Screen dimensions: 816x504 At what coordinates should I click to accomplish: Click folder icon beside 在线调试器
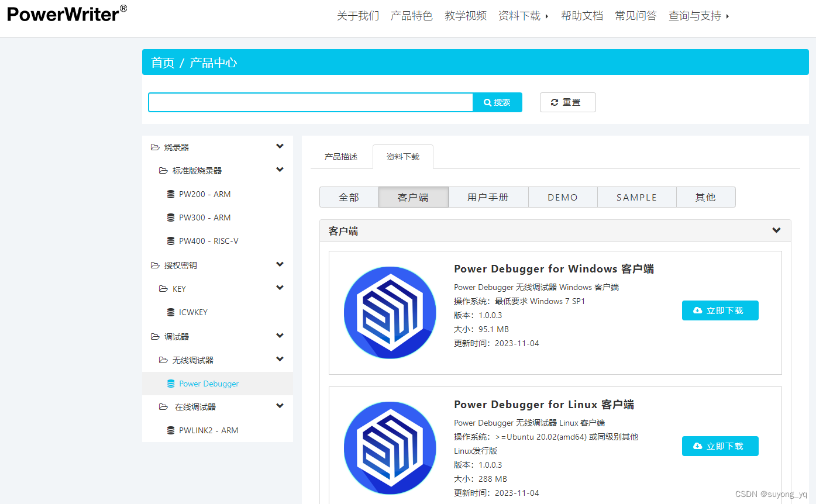point(163,407)
